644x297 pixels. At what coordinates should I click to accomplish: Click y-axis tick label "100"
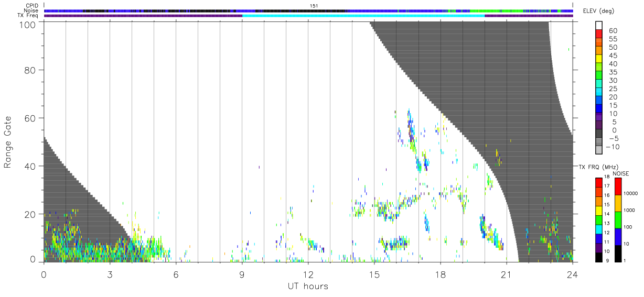tap(27, 24)
